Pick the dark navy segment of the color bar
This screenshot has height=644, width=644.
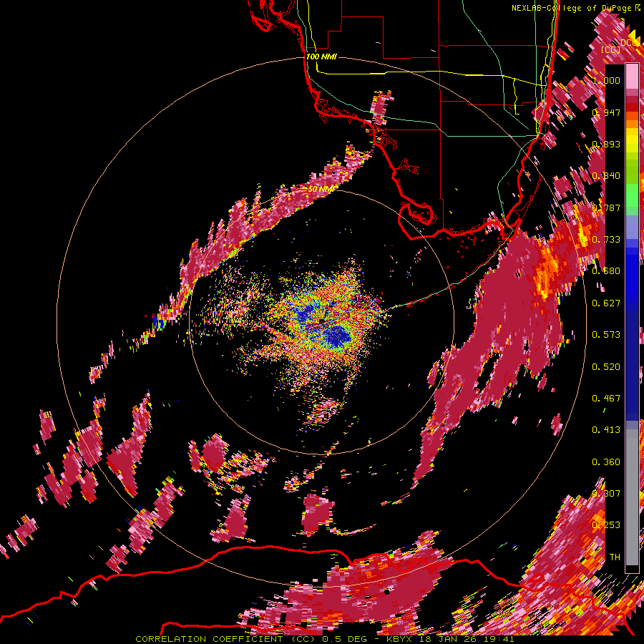(x=632, y=366)
